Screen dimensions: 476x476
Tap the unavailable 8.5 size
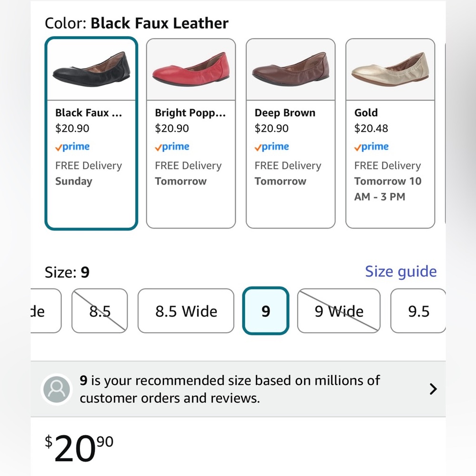(99, 311)
